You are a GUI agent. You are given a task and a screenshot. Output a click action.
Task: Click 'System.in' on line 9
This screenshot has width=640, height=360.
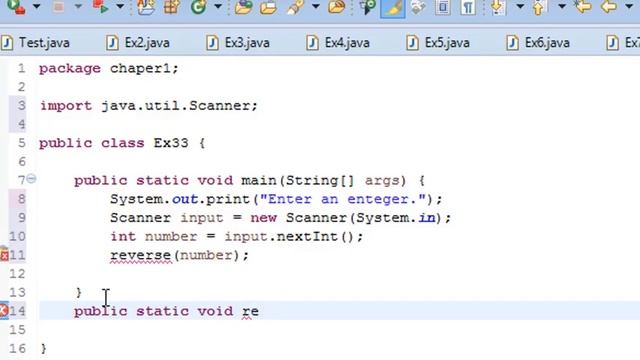tap(396, 218)
